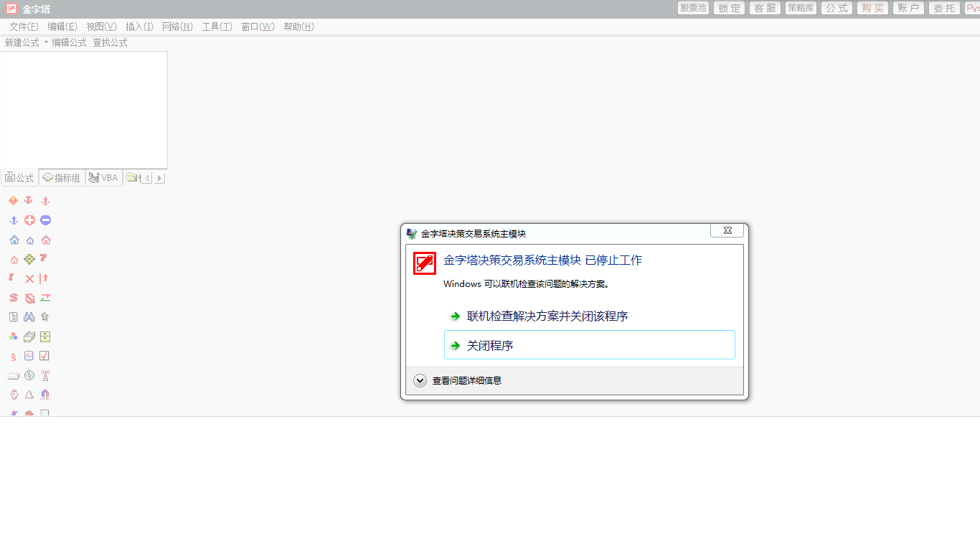This screenshot has width=980, height=546.
Task: Choose the small red house icon
Action: (14, 260)
